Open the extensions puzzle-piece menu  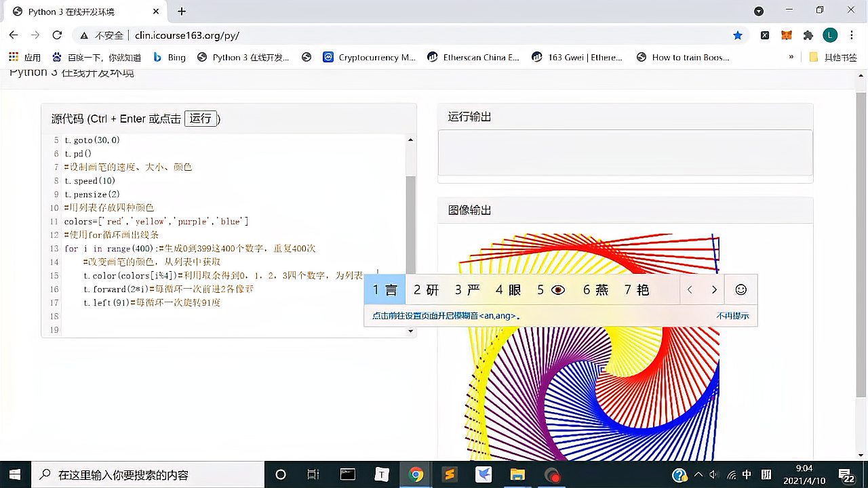(x=808, y=35)
